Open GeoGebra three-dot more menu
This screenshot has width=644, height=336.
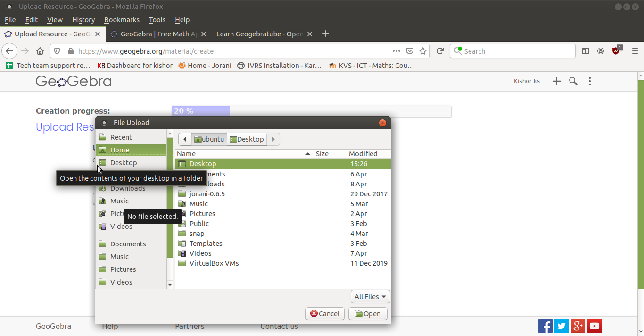590,81
